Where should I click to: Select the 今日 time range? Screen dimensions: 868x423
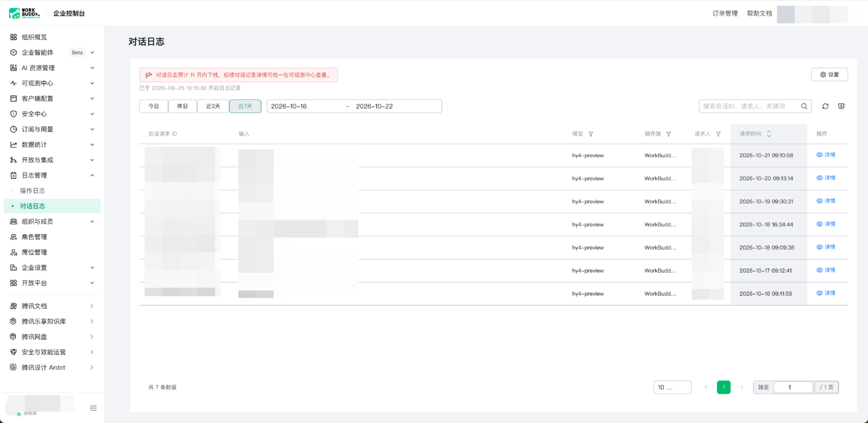153,106
